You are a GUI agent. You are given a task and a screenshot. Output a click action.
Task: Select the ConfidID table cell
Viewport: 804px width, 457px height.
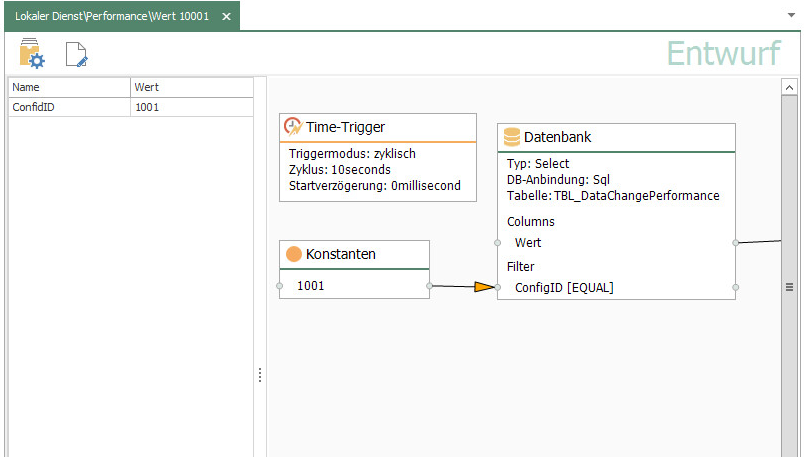point(69,107)
